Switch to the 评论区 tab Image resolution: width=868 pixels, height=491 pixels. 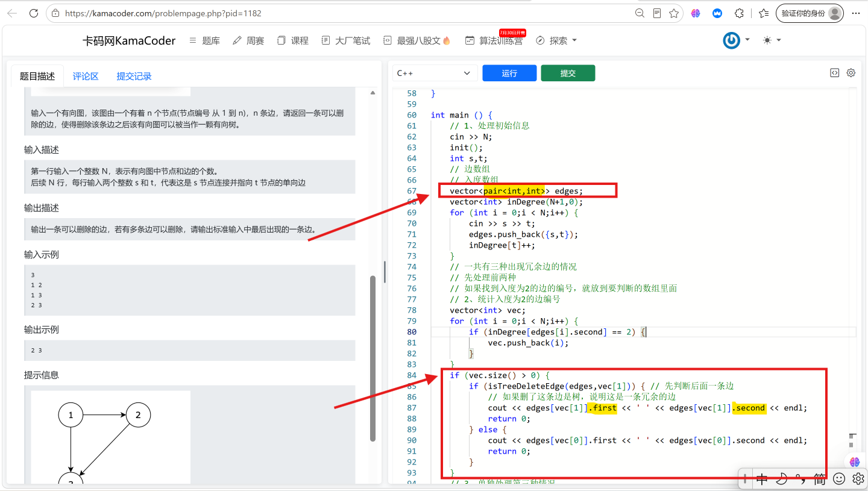tap(86, 76)
